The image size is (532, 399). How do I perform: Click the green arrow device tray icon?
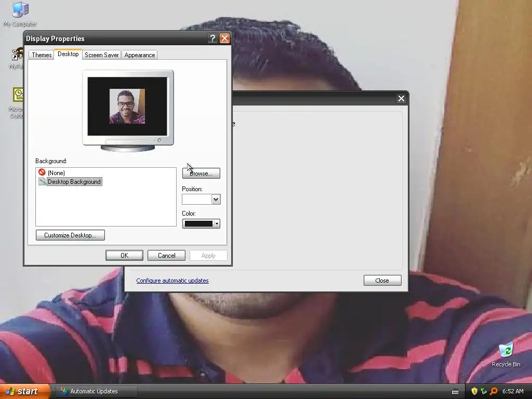point(484,391)
